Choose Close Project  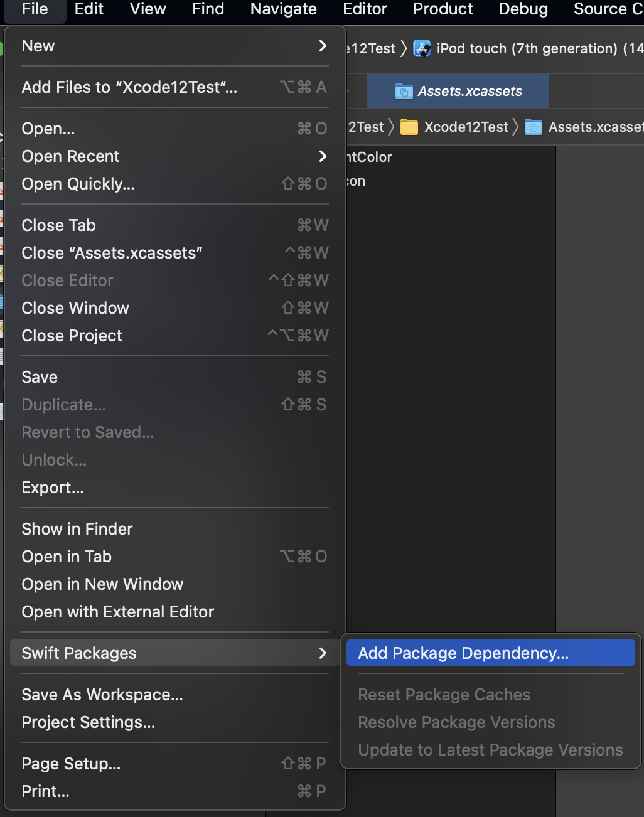175,336
